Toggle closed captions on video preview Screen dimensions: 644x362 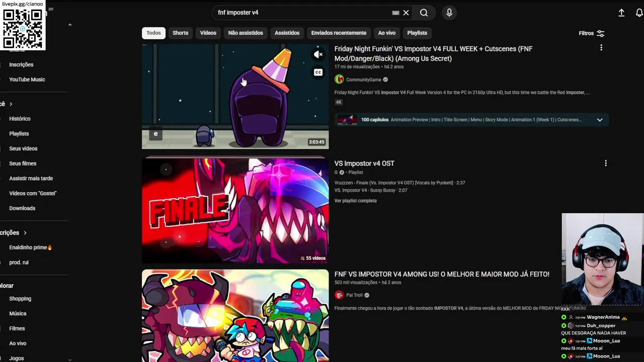tap(318, 72)
